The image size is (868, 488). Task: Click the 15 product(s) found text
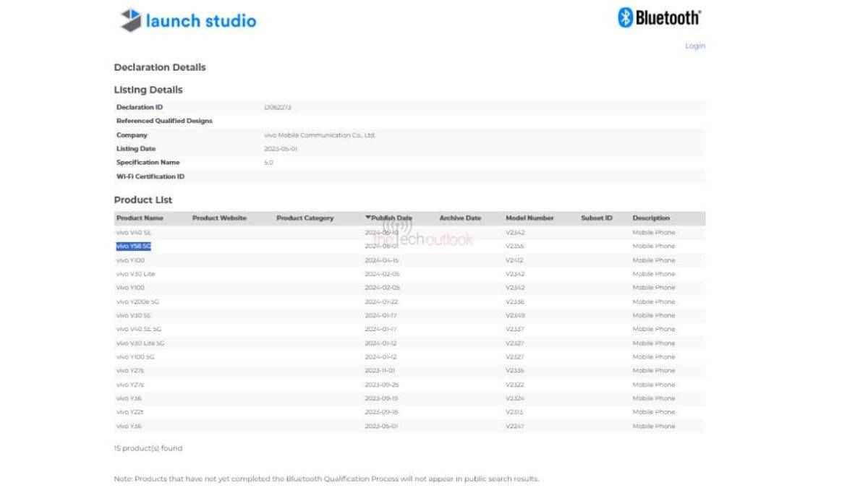click(148, 448)
